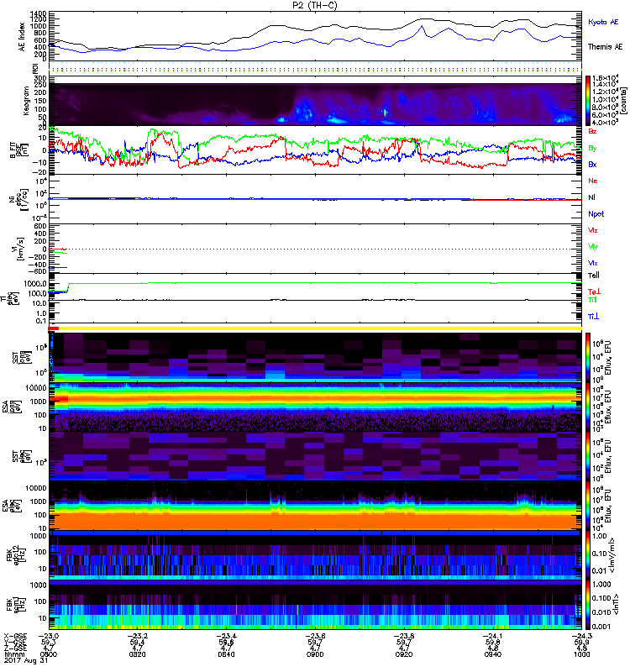
Task: Click the ROI row label
Action: click(35, 69)
